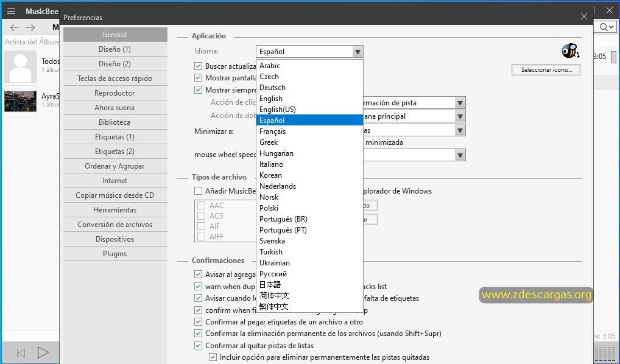This screenshot has height=364, width=620.
Task: Select Arabic from the language list
Action: coord(309,66)
